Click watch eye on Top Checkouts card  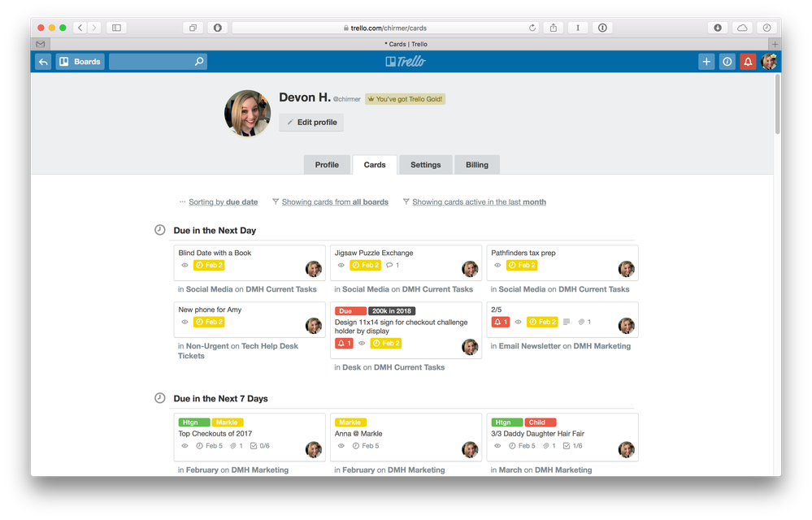(x=185, y=446)
